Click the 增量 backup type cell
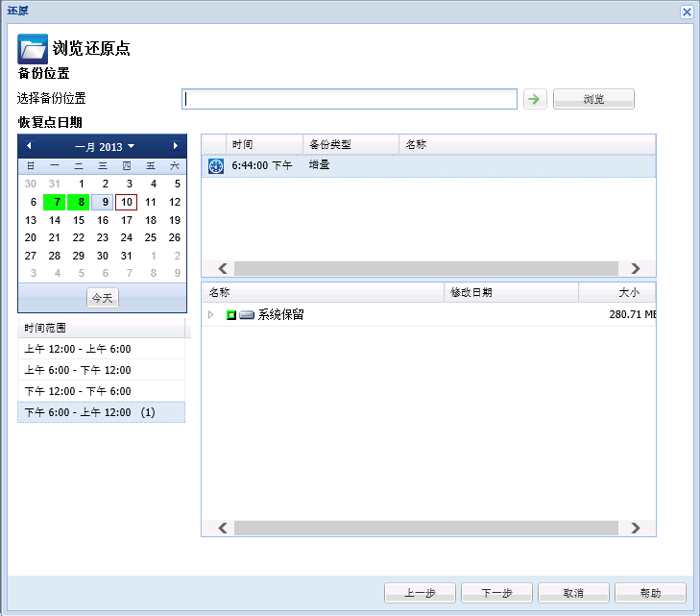Screen dimensions: 700x616 click(319, 165)
